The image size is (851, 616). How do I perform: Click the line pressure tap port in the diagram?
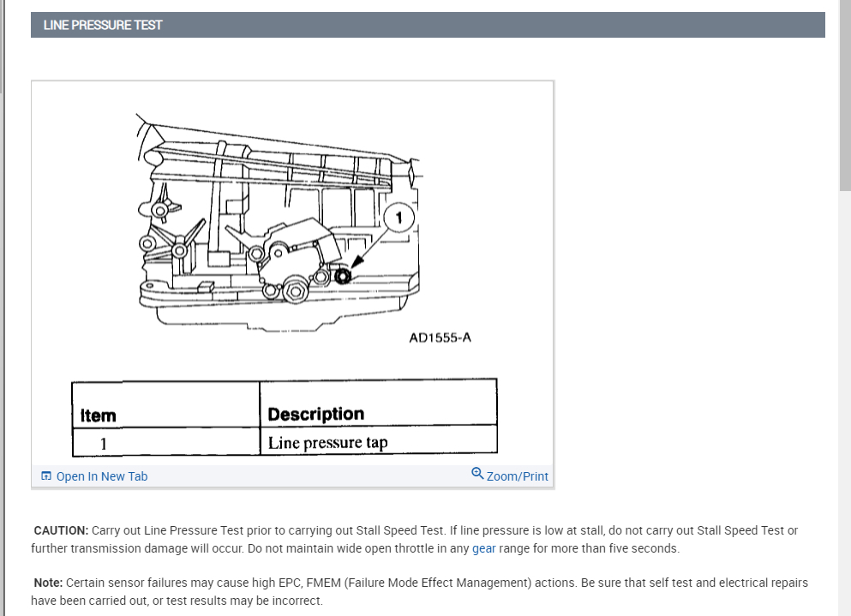[343, 276]
